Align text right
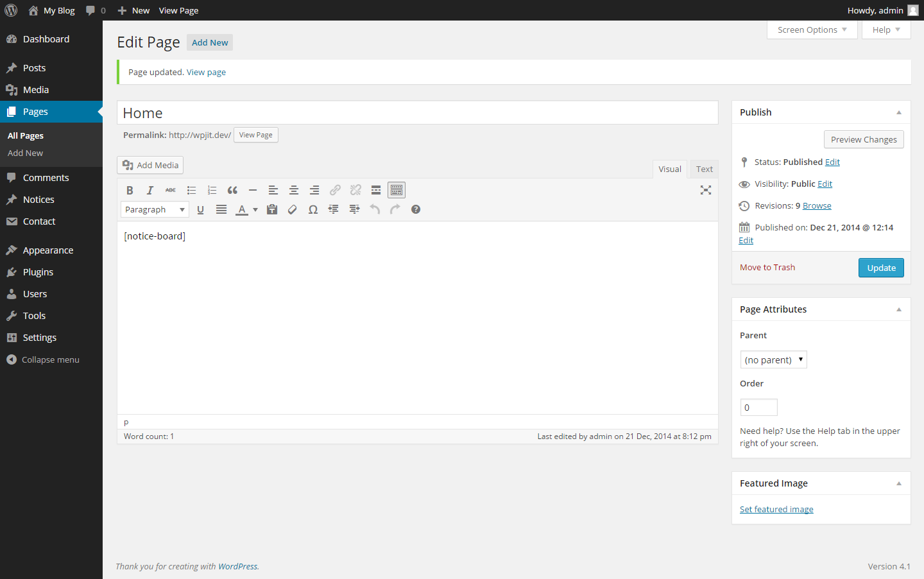Image resolution: width=924 pixels, height=579 pixels. click(x=314, y=190)
